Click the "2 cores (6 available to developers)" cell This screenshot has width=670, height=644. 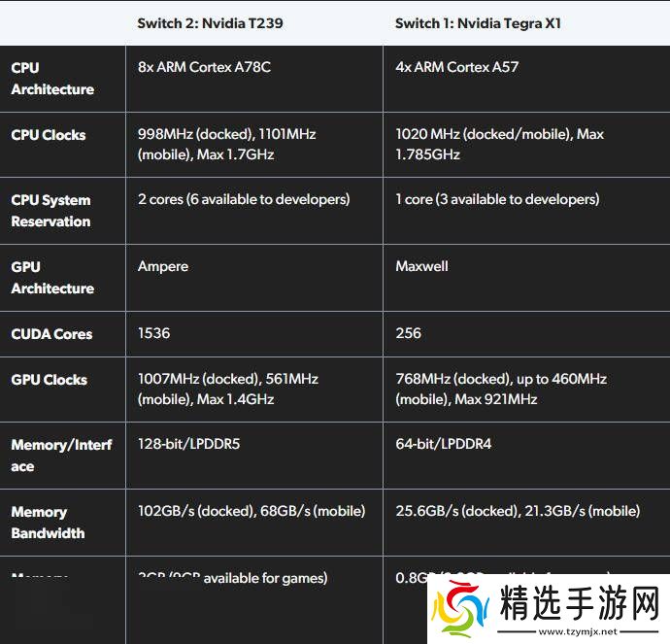[x=244, y=199]
